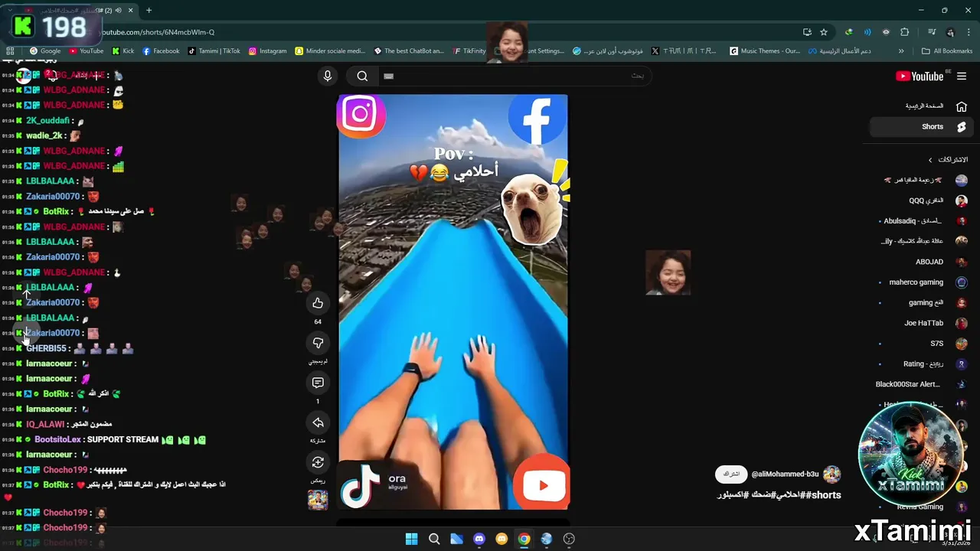Screen dimensions: 980x551
Task: Click the Subscribe button beside aliMohammed-b3u
Action: pos(731,474)
